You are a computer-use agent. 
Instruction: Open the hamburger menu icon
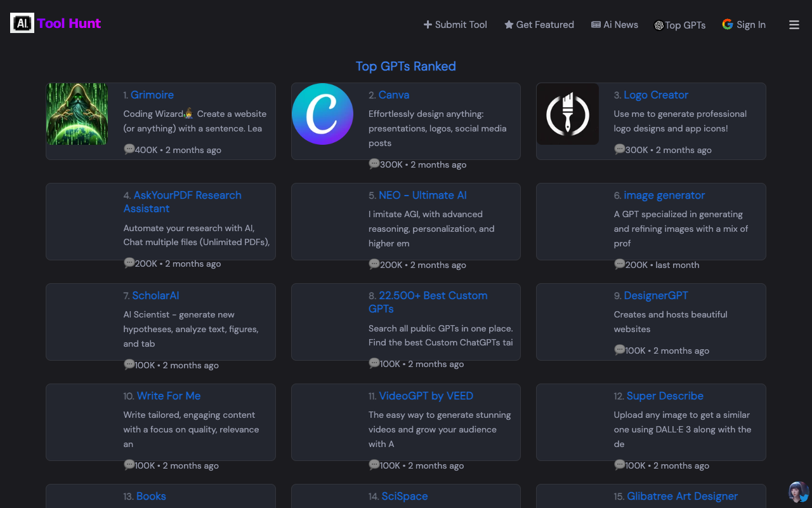pyautogui.click(x=794, y=25)
